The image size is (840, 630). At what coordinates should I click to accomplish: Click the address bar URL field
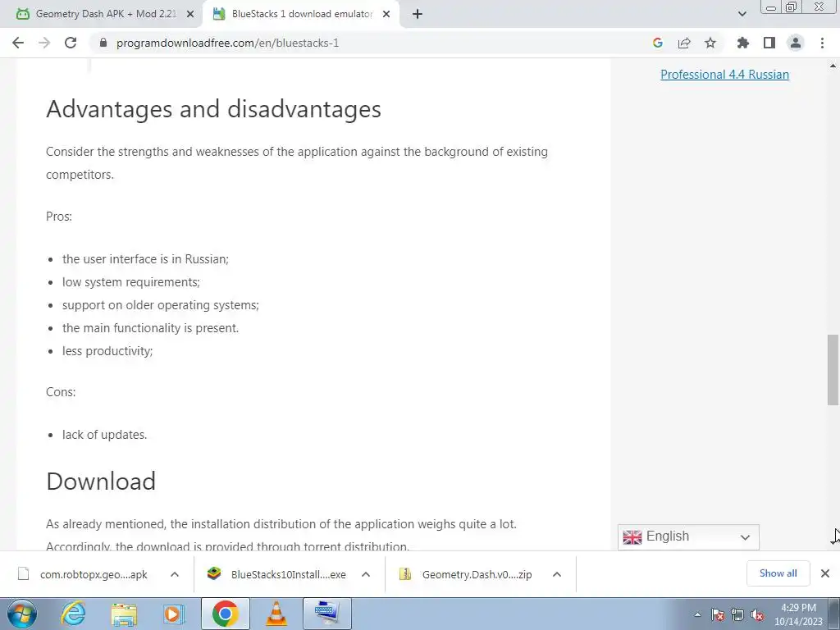click(x=370, y=43)
